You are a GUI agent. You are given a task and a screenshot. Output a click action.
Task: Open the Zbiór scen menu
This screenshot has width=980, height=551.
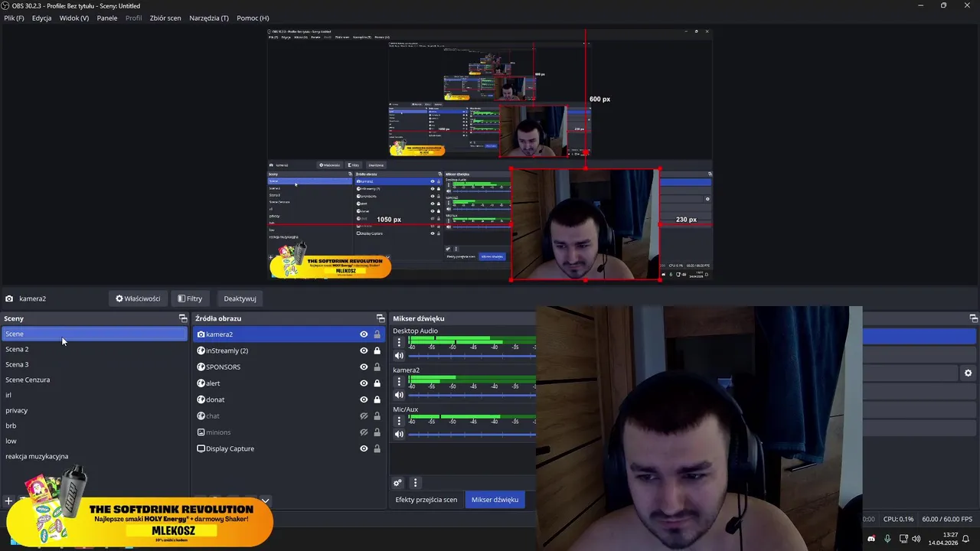165,18
